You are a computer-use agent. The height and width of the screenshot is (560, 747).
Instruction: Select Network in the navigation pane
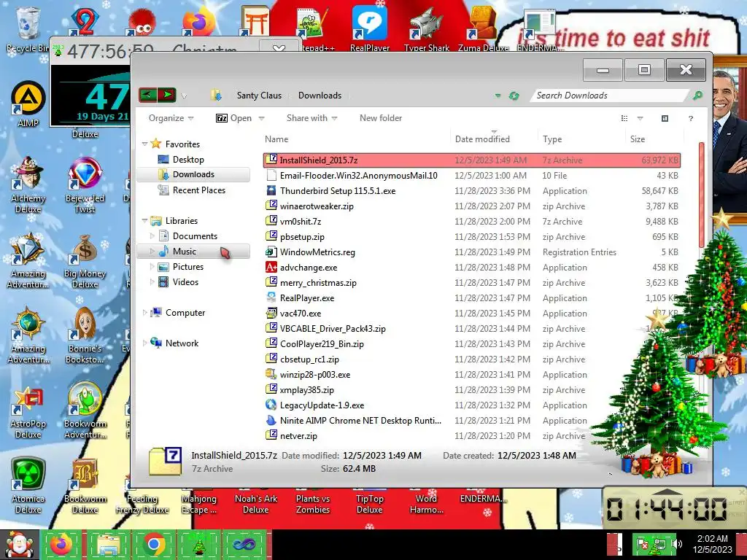[182, 343]
